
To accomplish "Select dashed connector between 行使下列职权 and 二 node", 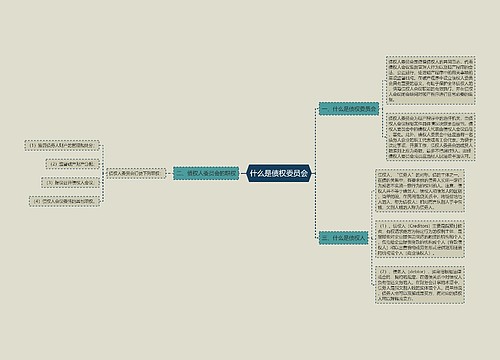I will tap(169, 173).
